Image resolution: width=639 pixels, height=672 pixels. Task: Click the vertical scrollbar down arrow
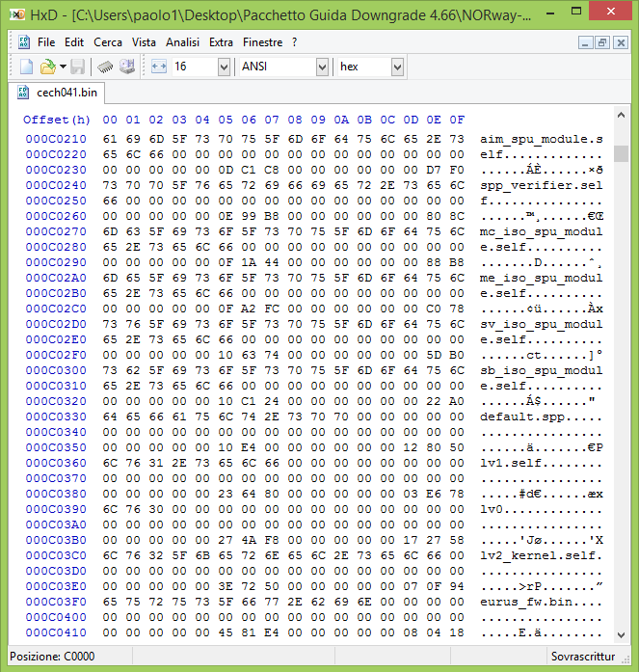click(x=621, y=635)
